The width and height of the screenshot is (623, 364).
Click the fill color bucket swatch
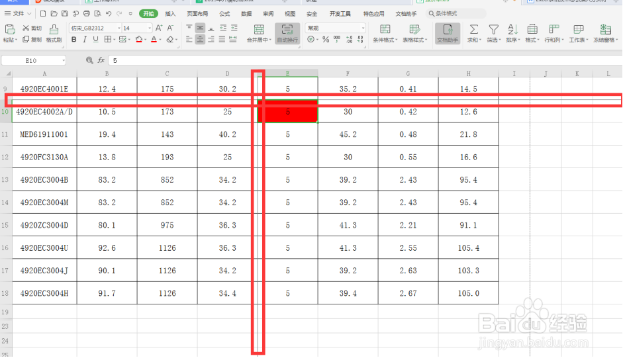click(138, 39)
